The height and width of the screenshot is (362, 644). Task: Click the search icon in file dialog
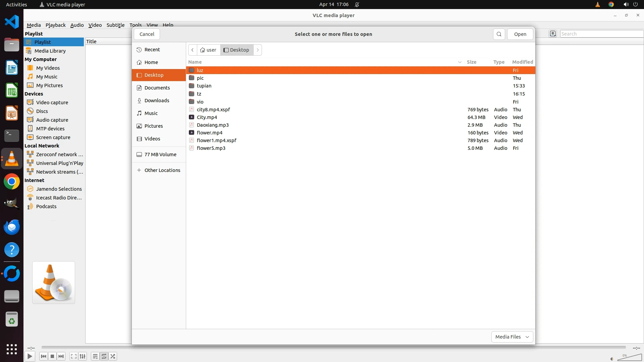(499, 34)
